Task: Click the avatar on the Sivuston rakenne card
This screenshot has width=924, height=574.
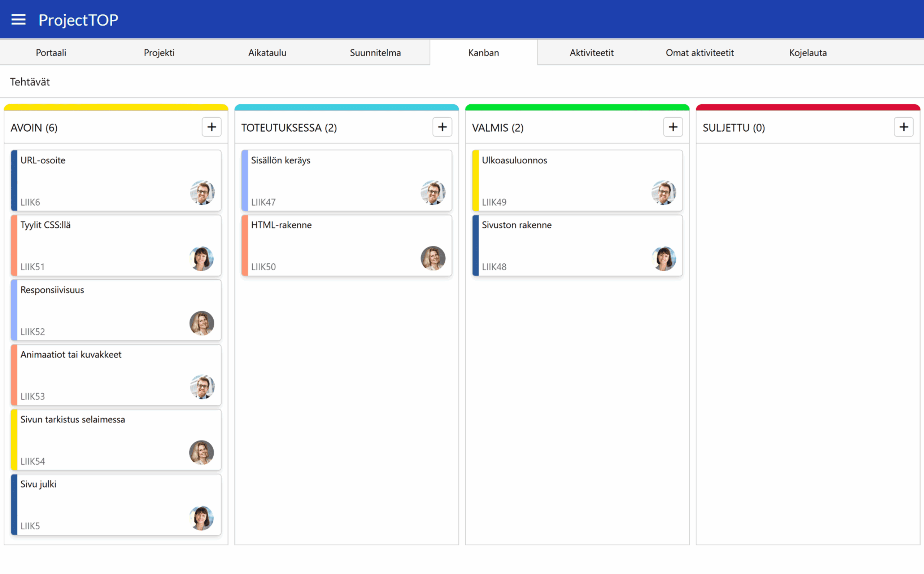Action: pos(663,258)
